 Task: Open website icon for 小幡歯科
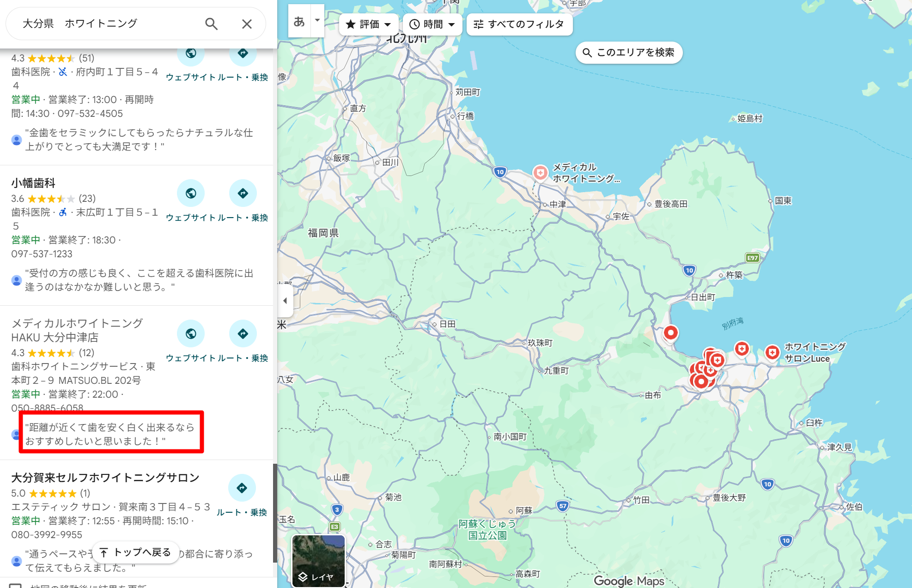point(191,193)
